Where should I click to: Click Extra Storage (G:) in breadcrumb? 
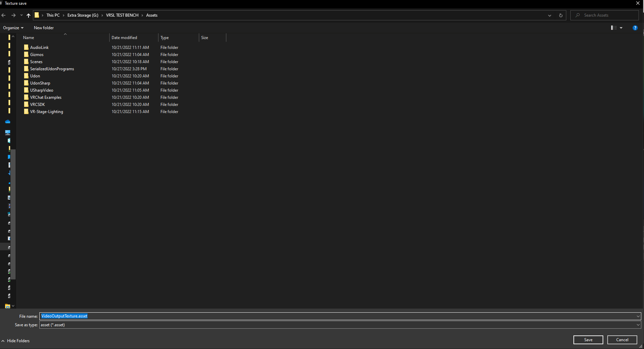tap(83, 15)
